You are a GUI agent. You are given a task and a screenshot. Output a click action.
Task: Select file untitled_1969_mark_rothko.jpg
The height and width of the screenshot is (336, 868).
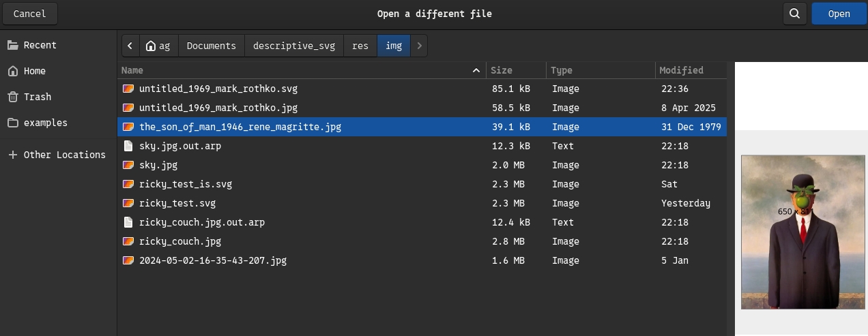422,108
